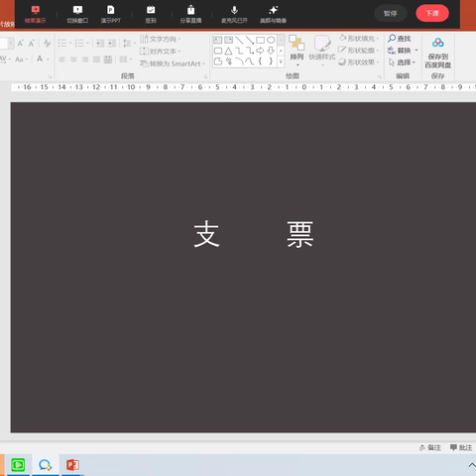The image size is (476, 476).
Task: Open the 转换为 SmartArt dropdown
Action: tap(173, 63)
